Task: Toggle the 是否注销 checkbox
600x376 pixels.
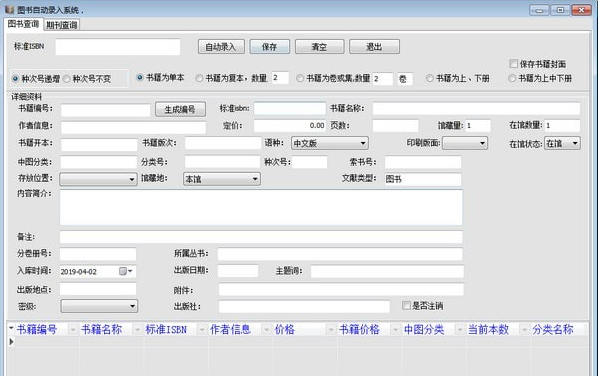Action: tap(406, 305)
